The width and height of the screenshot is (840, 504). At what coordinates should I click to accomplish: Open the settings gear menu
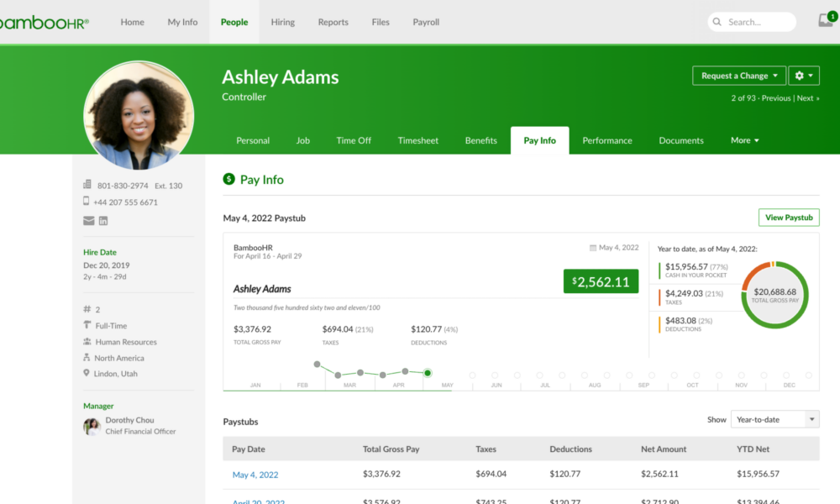[x=804, y=76]
